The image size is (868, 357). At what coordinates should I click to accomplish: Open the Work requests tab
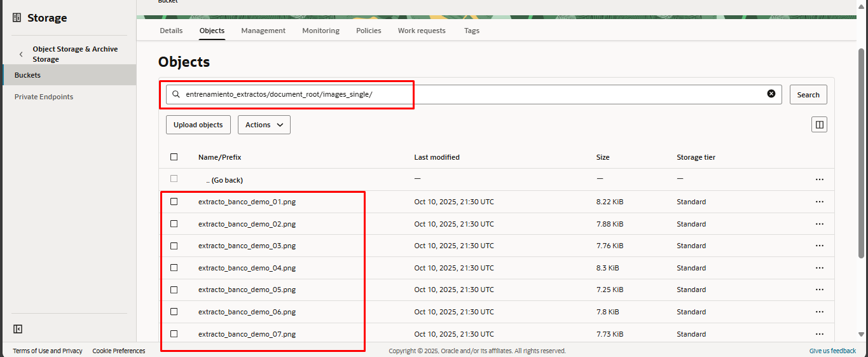[x=422, y=31]
